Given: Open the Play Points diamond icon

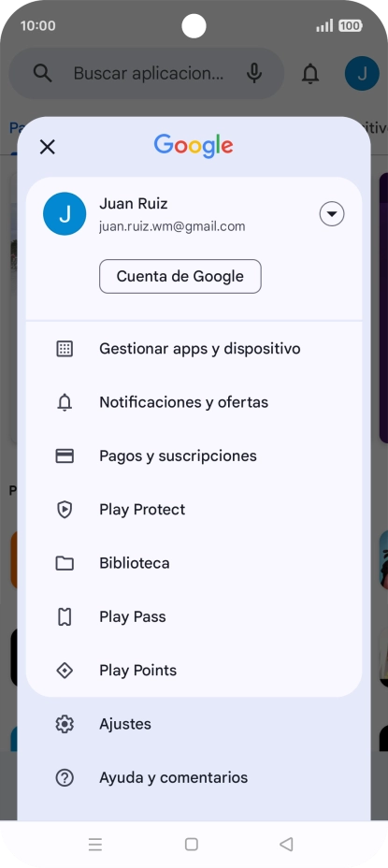Looking at the screenshot, I should [65, 671].
